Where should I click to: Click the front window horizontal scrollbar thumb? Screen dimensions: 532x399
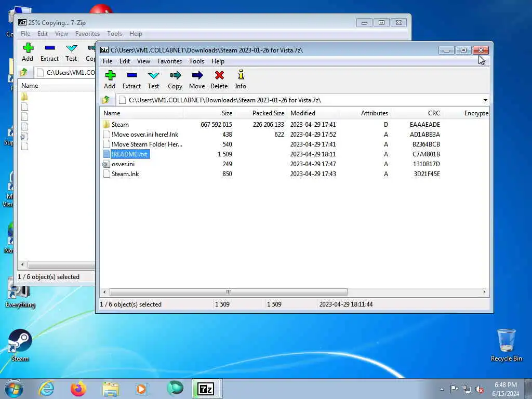(229, 292)
